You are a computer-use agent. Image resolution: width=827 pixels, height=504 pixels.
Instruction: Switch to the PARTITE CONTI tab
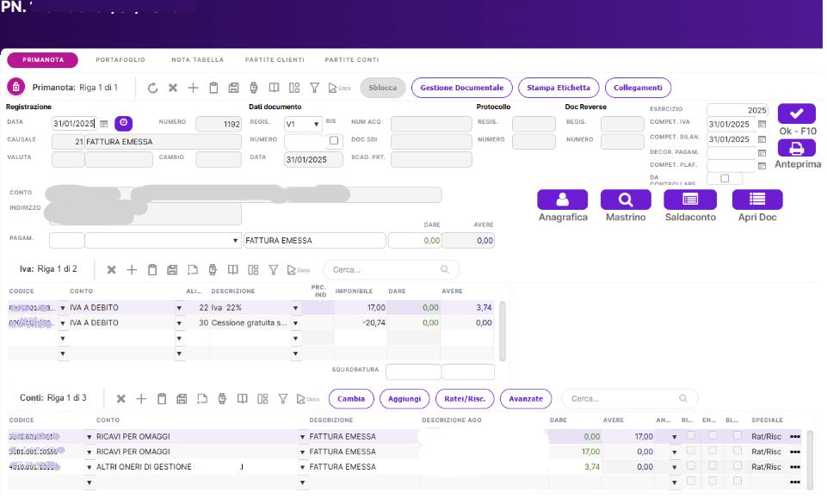pos(352,60)
